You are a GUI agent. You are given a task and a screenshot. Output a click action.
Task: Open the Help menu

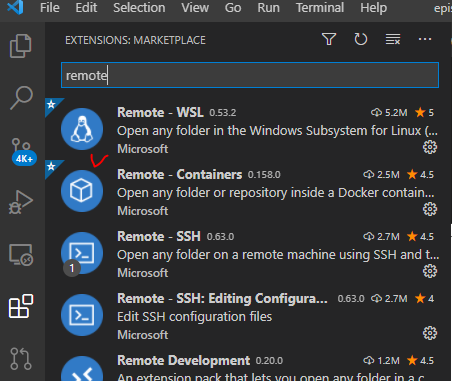tap(373, 7)
